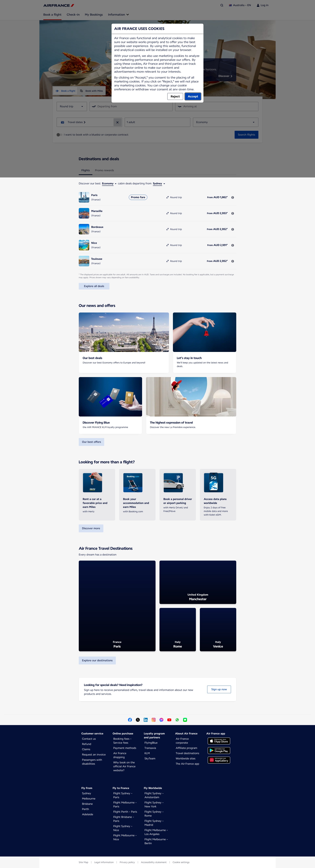
Task: Click the Search flights button
Action: [x=246, y=135]
